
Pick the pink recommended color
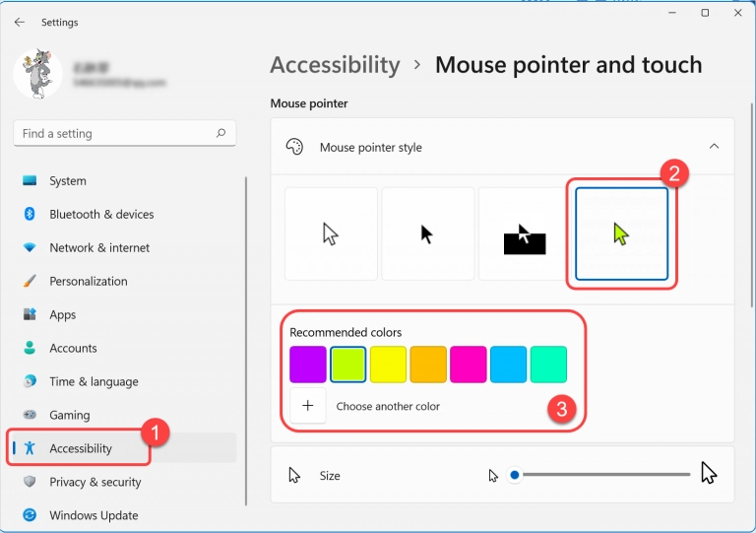pyautogui.click(x=469, y=365)
